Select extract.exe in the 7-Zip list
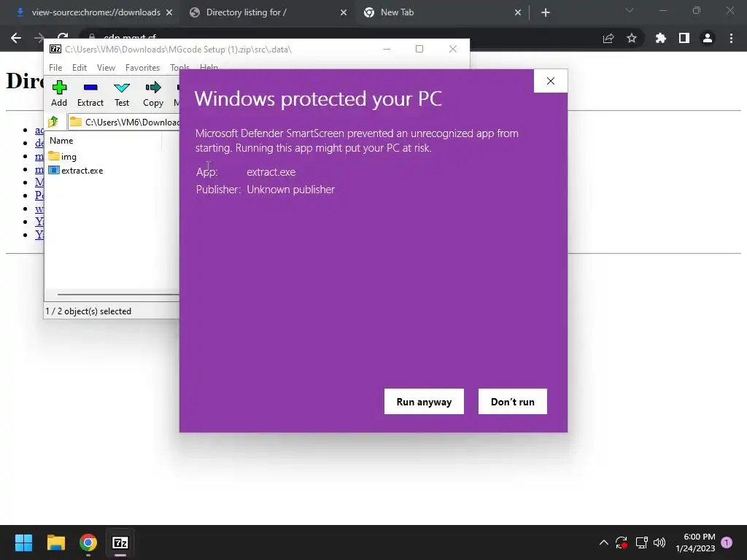Screen dimensions: 747x560 point(76,171)
